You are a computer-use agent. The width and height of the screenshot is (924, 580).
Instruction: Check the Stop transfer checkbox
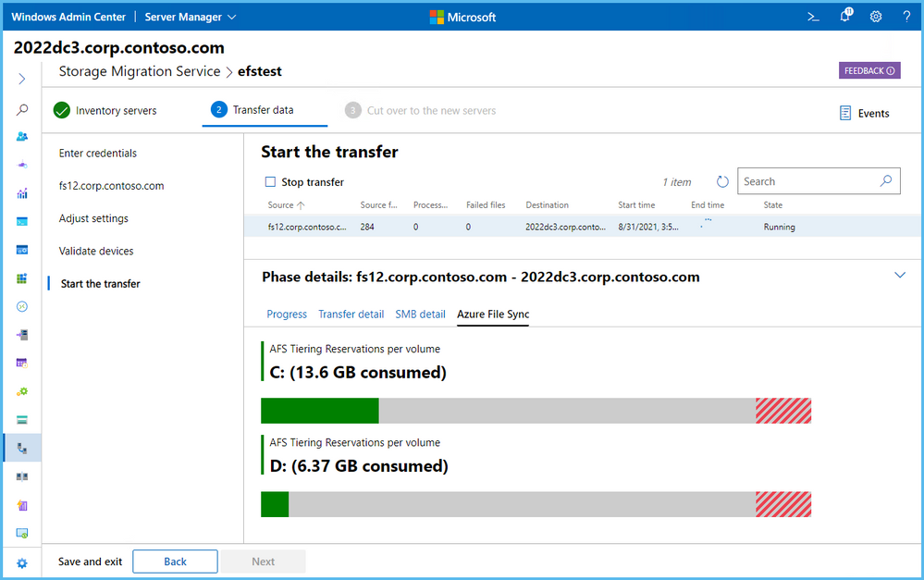[x=270, y=182]
